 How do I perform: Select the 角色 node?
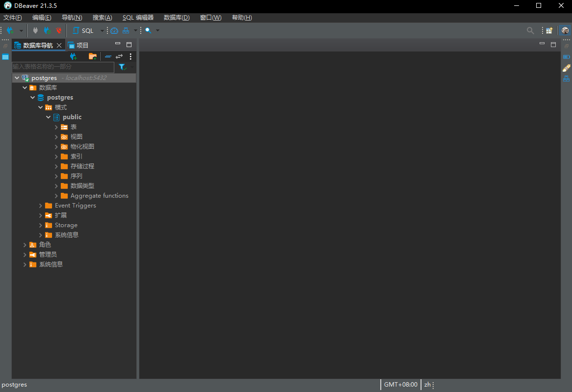pos(45,244)
